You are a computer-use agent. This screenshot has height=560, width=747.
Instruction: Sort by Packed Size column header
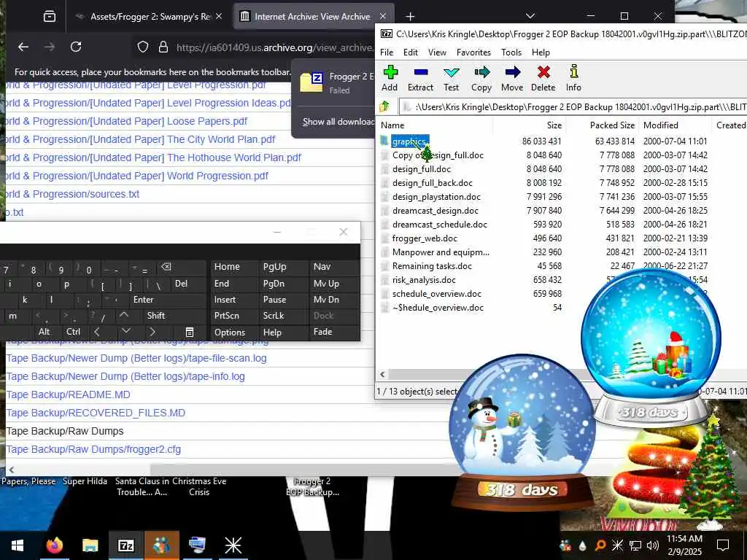(612, 125)
